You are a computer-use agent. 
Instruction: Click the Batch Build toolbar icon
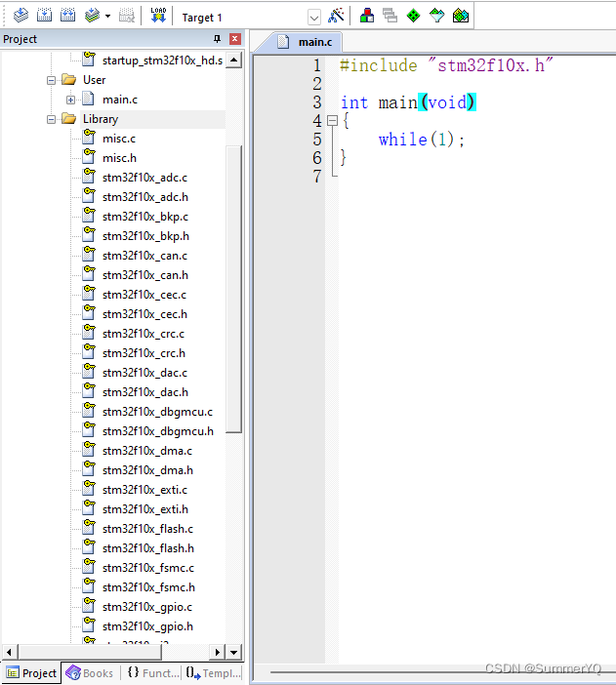92,16
